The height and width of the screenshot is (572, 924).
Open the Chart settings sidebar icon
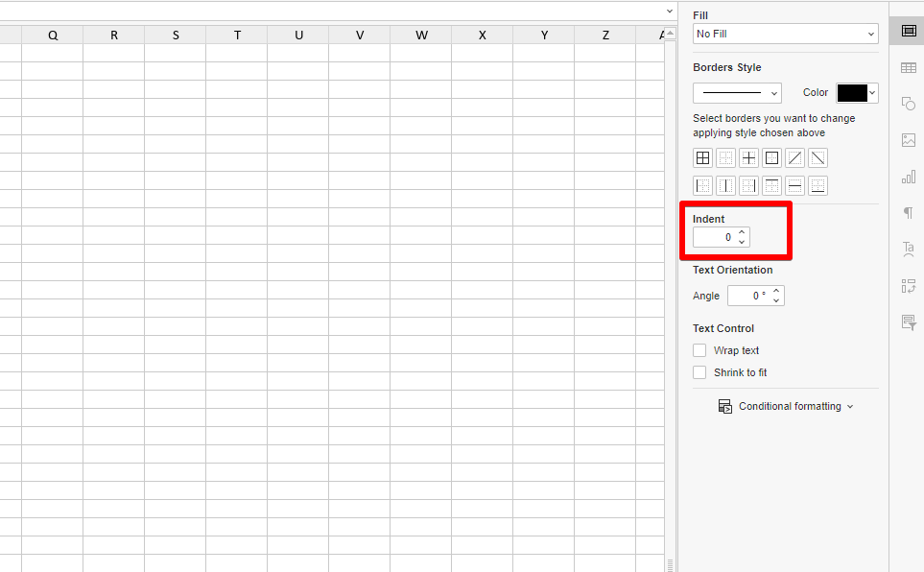908,177
